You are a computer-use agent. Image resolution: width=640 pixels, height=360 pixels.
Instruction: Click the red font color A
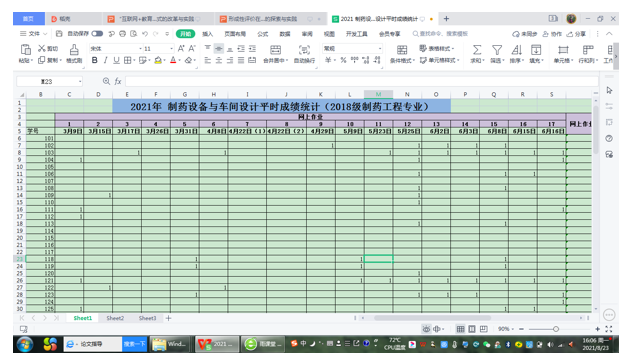point(173,60)
